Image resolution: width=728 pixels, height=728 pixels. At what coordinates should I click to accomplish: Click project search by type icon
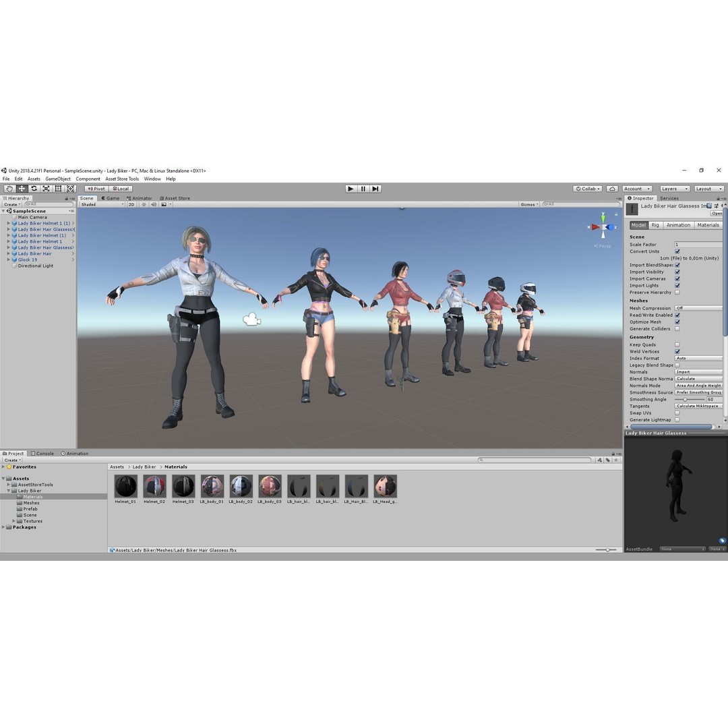[x=599, y=460]
